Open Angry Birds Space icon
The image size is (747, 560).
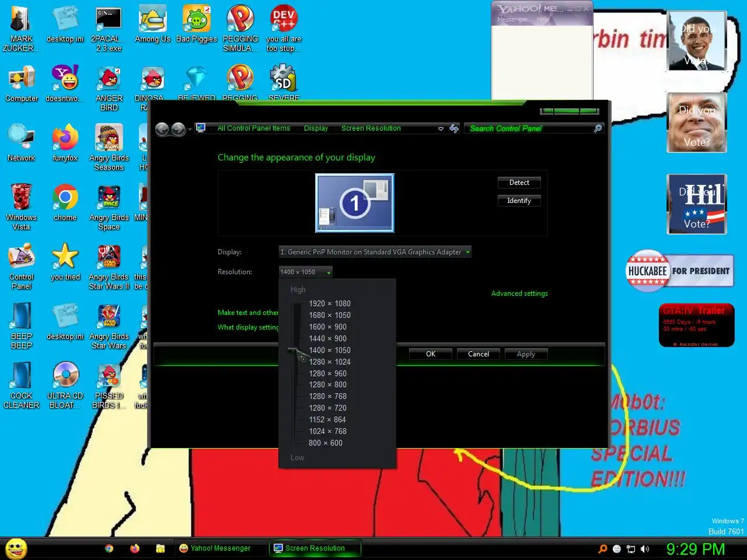[x=109, y=207]
